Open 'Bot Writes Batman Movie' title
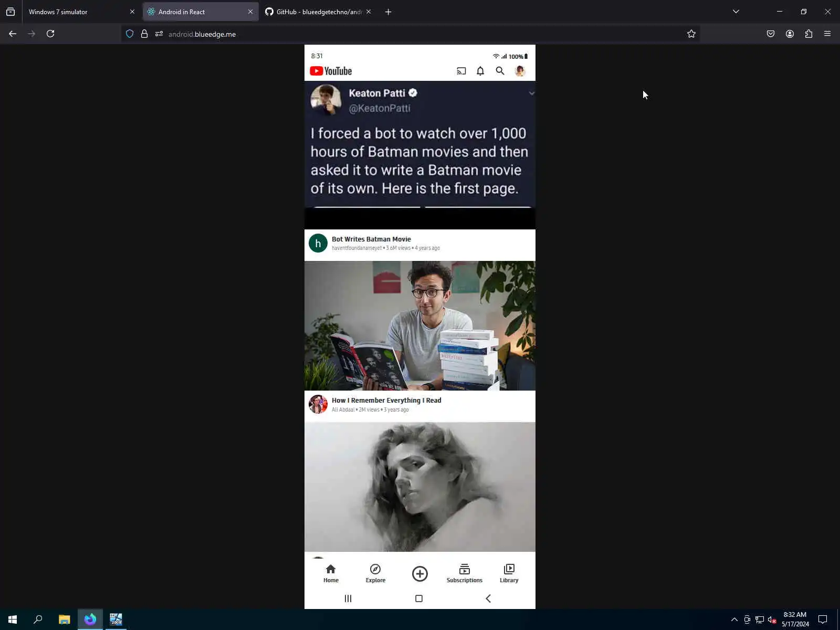The height and width of the screenshot is (630, 840). point(371,239)
